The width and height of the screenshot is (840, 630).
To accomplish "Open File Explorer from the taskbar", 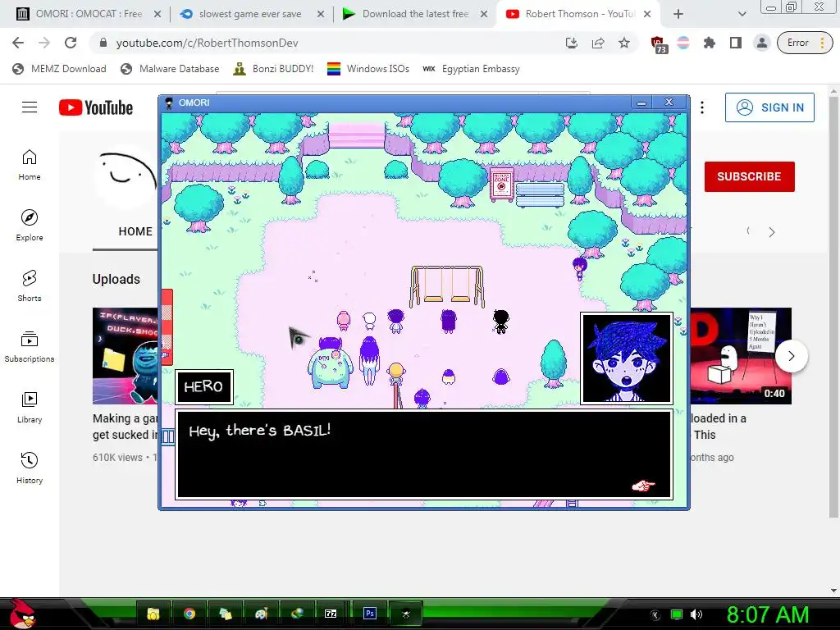I will point(153,614).
